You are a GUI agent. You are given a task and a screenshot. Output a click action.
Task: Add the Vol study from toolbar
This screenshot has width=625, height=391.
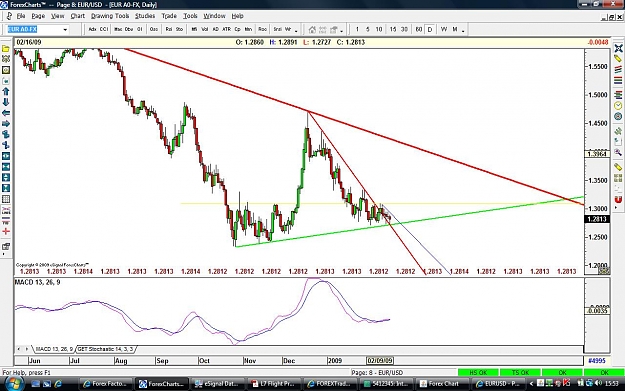205,29
